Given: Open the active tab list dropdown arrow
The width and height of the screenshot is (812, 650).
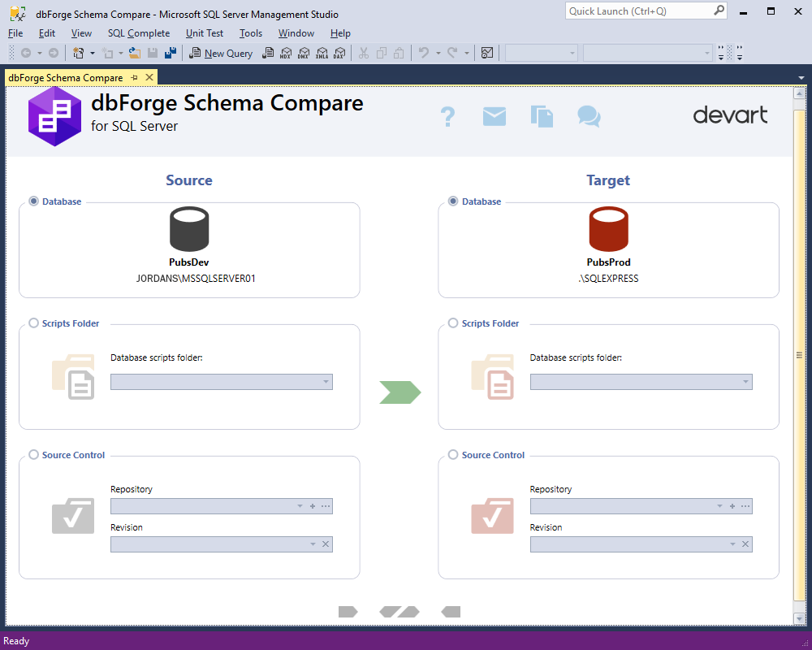Looking at the screenshot, I should (x=801, y=78).
